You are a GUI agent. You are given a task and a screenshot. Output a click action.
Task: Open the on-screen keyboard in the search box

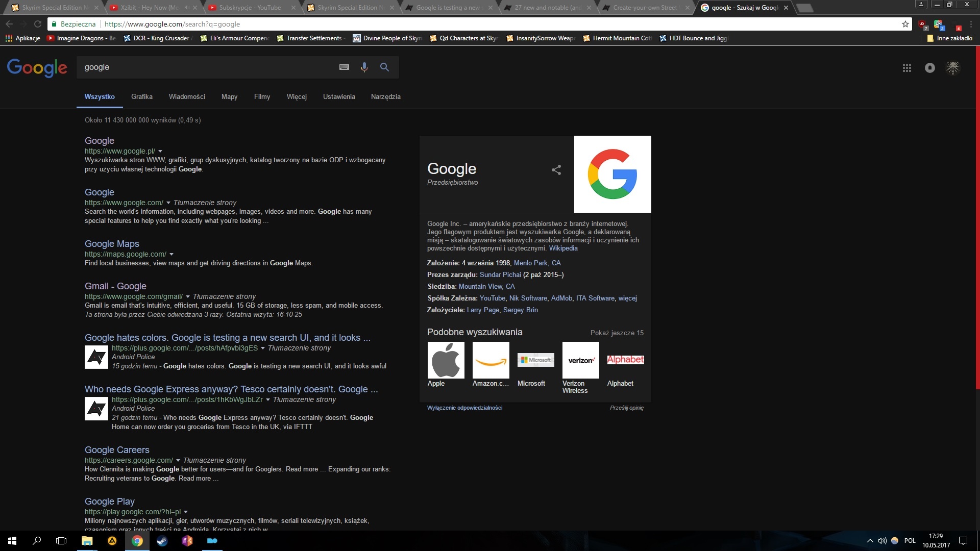pos(344,67)
